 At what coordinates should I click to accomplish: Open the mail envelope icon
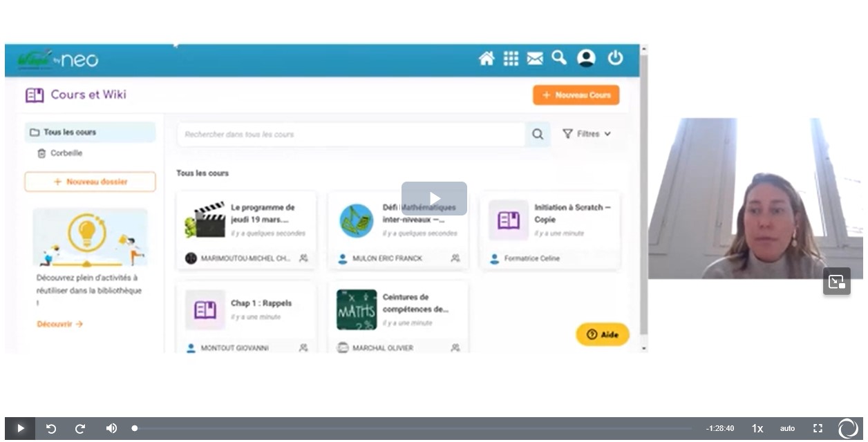click(535, 59)
